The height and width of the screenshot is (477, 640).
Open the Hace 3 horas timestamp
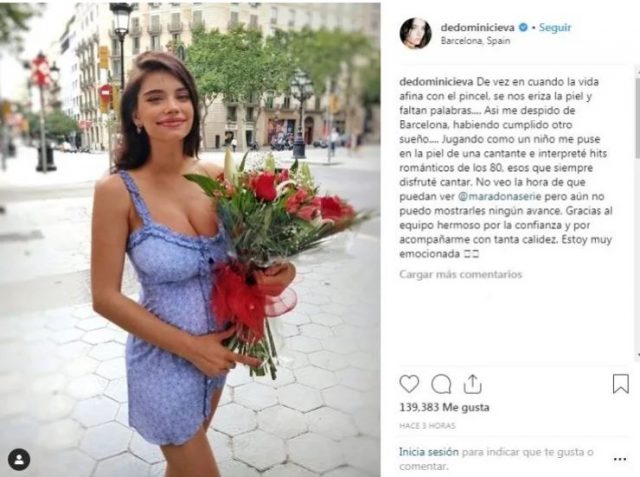pyautogui.click(x=427, y=426)
